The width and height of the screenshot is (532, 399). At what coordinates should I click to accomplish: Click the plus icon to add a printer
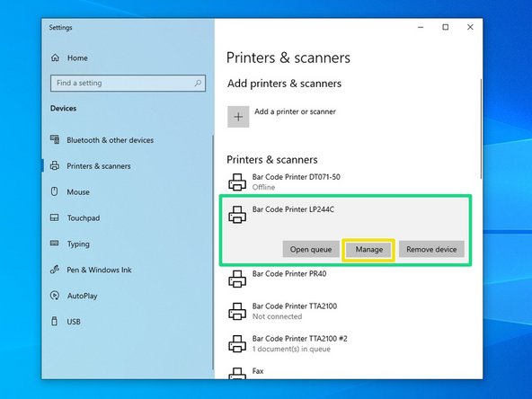238,117
